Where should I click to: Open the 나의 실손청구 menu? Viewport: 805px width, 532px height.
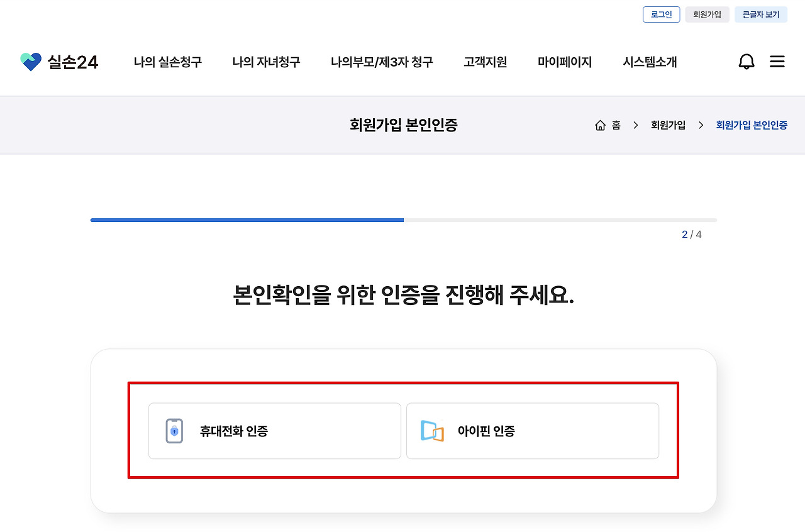pyautogui.click(x=167, y=62)
